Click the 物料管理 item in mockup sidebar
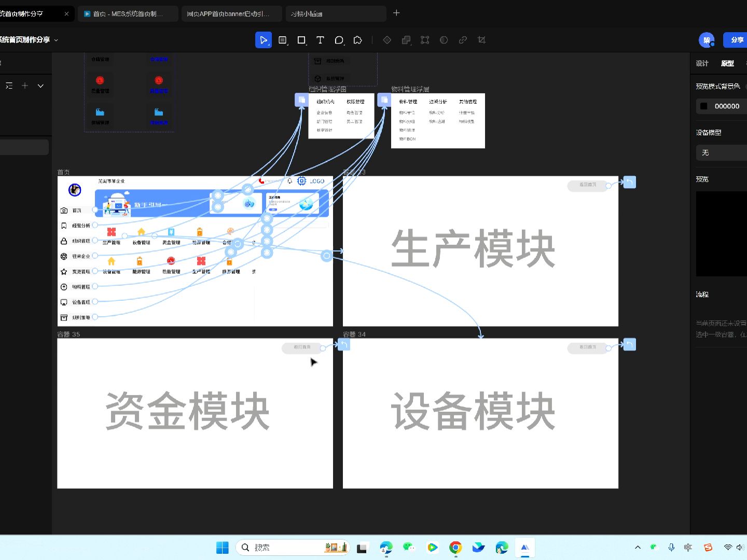This screenshot has height=560, width=747. tap(75, 287)
